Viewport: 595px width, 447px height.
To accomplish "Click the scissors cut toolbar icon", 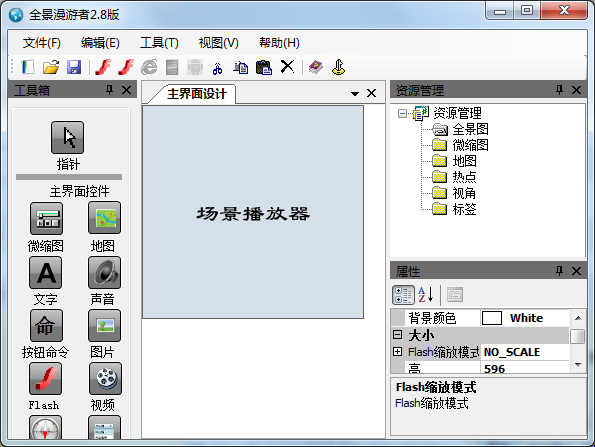I will point(217,68).
